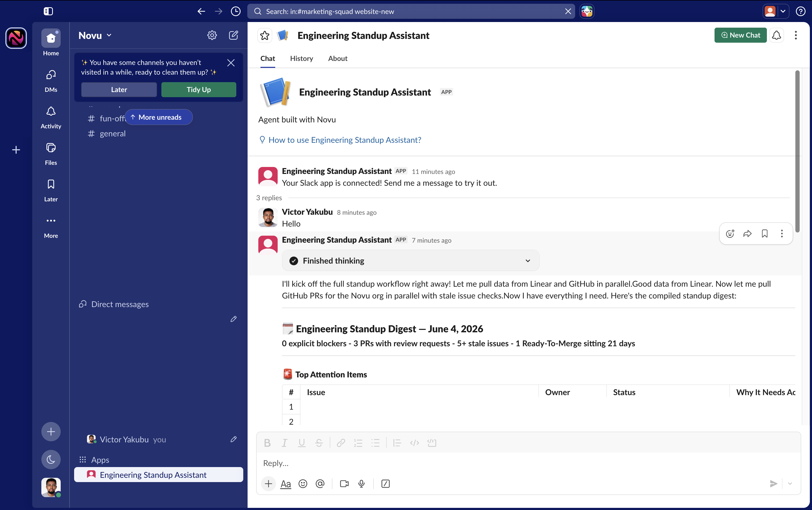
Task: Toggle notifications bell in chat header
Action: point(777,35)
